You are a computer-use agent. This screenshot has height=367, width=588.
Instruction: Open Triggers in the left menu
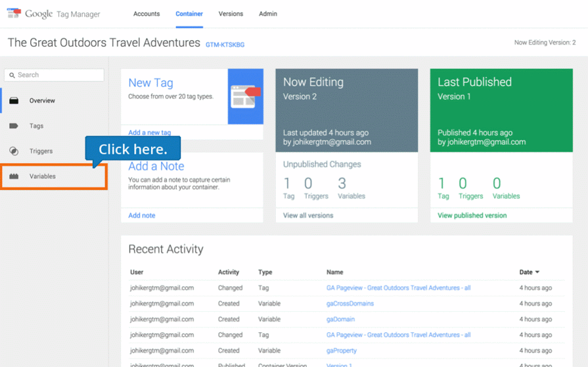tap(41, 151)
